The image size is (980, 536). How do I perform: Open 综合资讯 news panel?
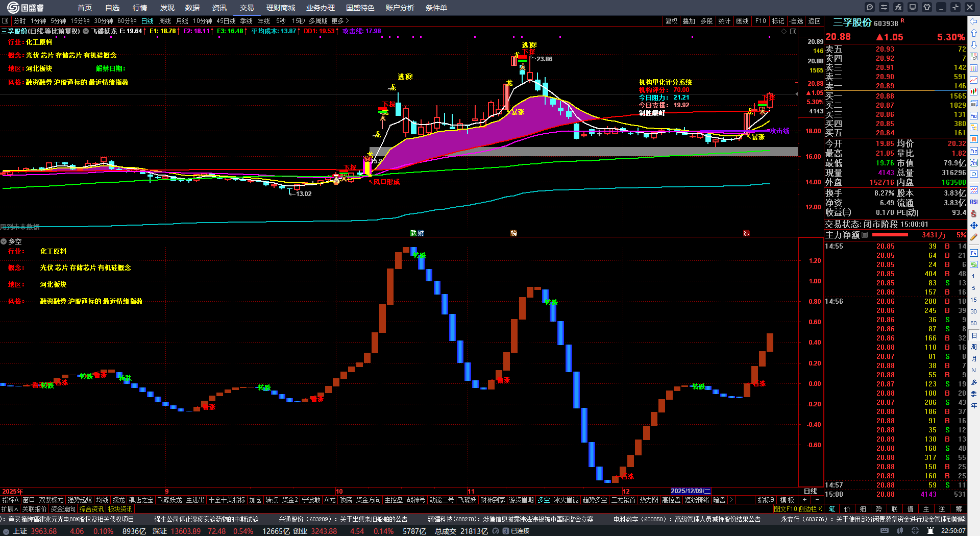[x=91, y=509]
